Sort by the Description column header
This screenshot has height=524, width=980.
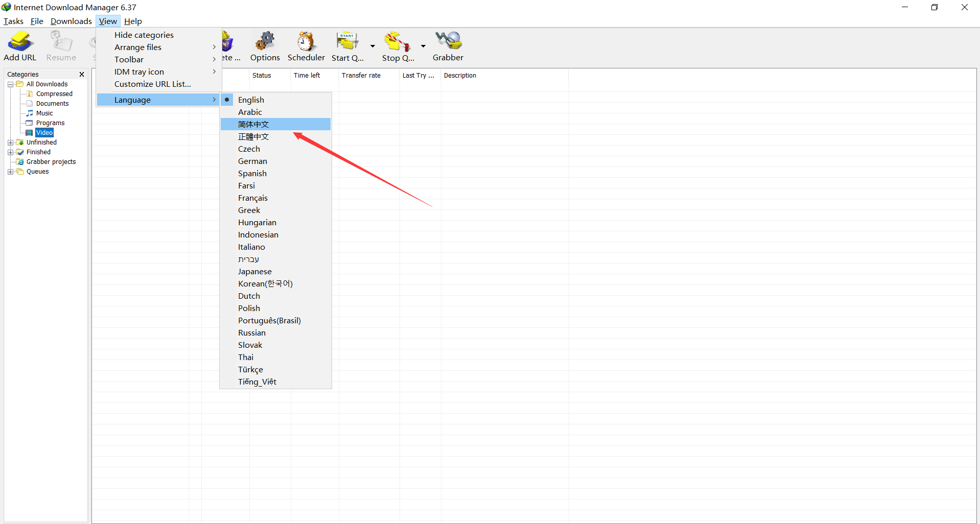coord(504,76)
